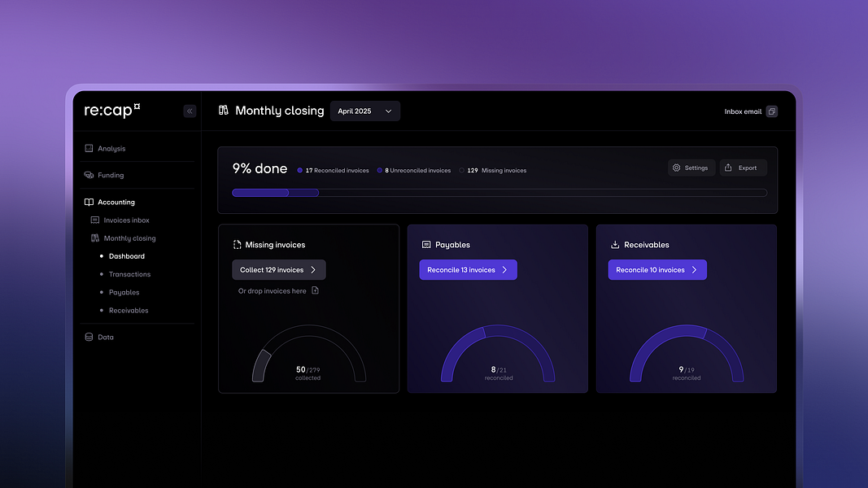This screenshot has width=868, height=488.
Task: Click the Monthly closing sidebar icon
Action: [94, 238]
